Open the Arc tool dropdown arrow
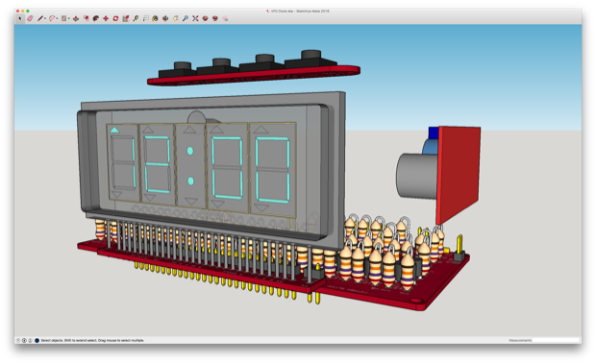 57,18
